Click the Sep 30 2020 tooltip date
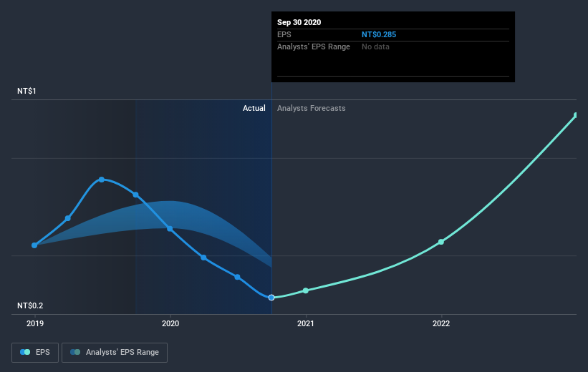 299,22
